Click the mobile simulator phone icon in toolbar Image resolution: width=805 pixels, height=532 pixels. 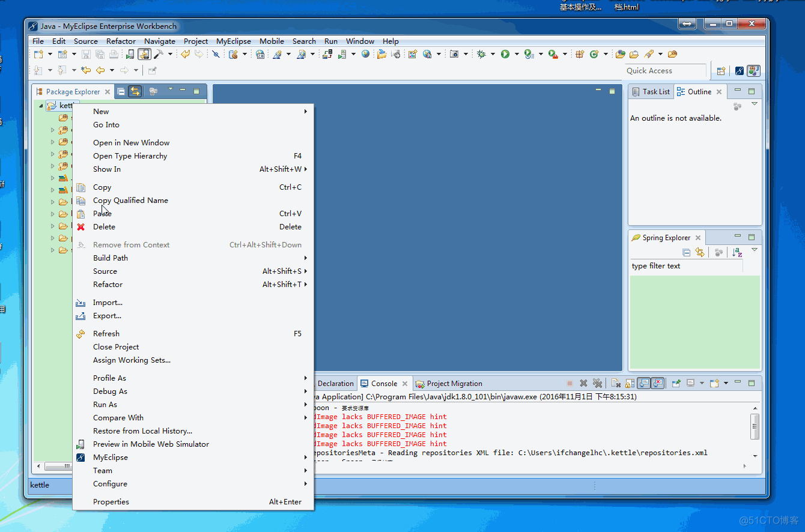click(130, 54)
